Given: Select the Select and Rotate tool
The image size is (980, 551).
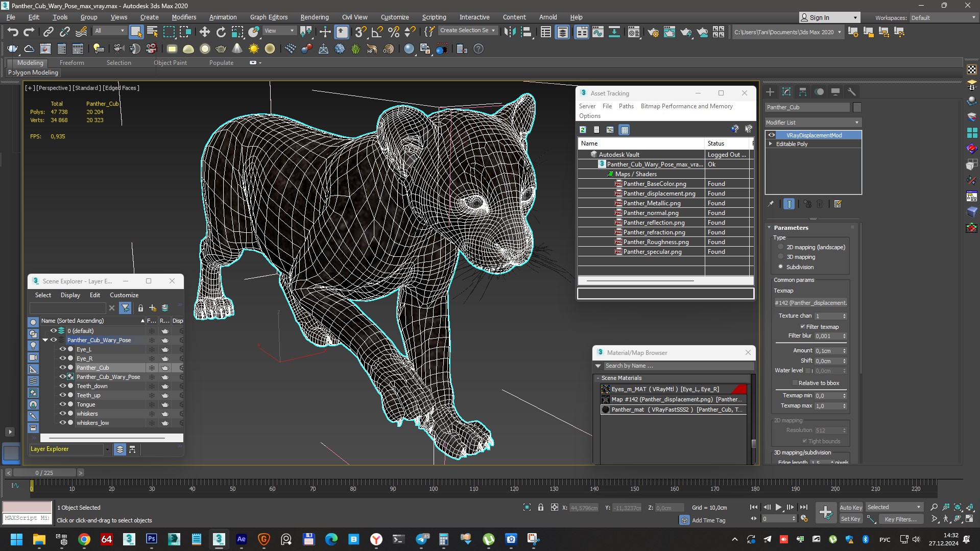Looking at the screenshot, I should click(221, 32).
